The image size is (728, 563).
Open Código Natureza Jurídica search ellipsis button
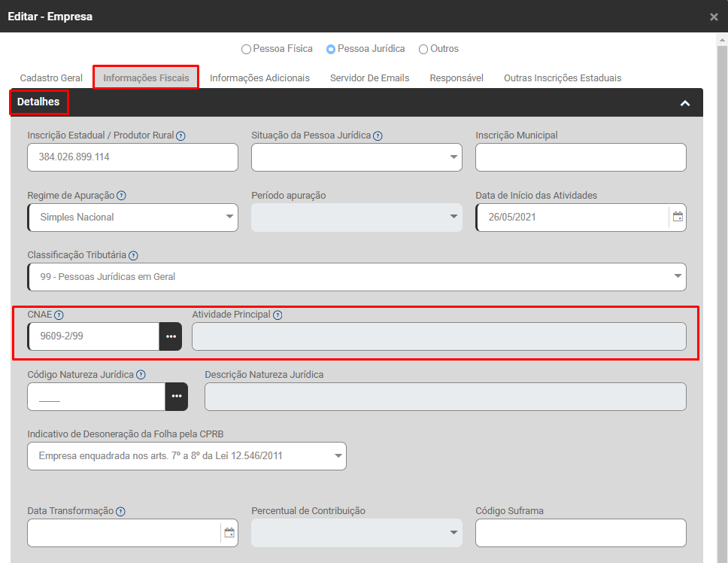[x=177, y=397]
